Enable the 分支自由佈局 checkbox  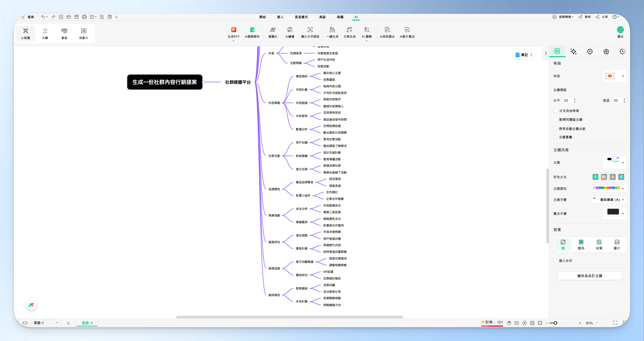point(555,111)
